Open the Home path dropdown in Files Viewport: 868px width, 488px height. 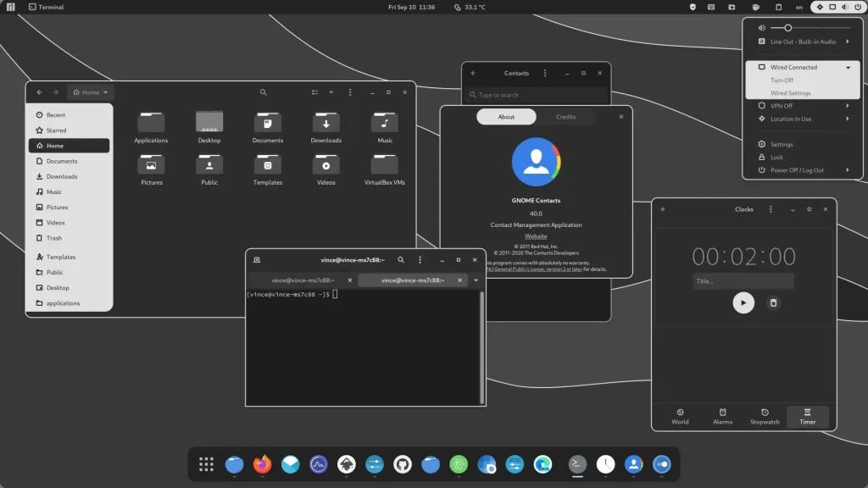pyautogui.click(x=90, y=92)
